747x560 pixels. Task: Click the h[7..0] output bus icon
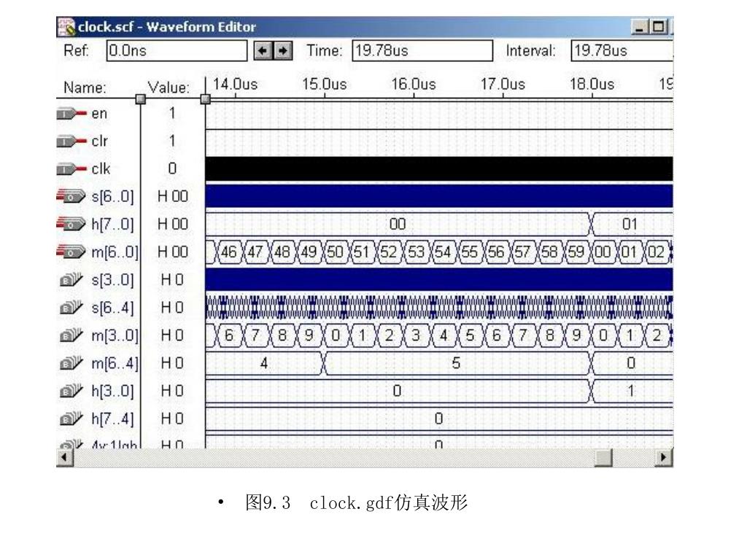(x=71, y=224)
